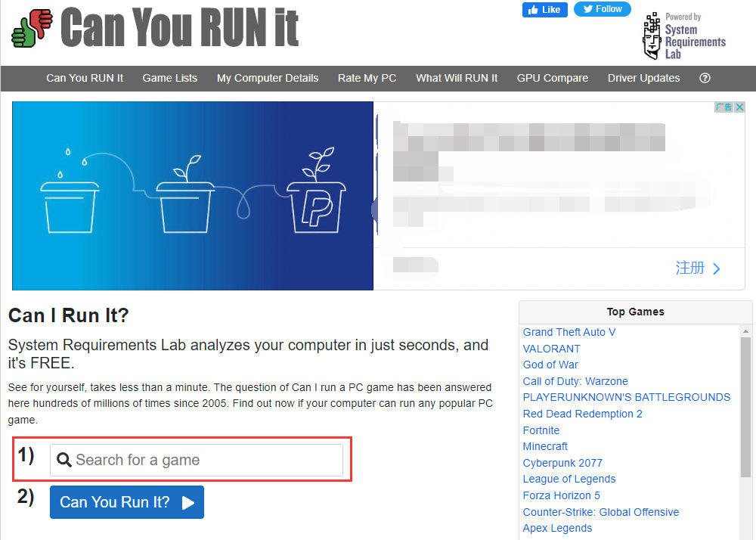Click the Top Games scroll up arrow
This screenshot has height=540, width=756.
(745, 331)
